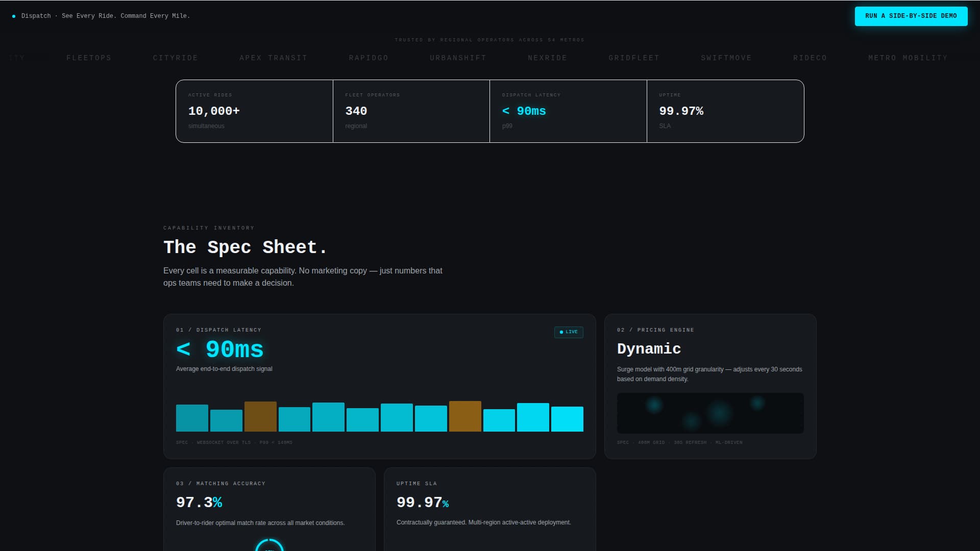Click the surge model description text

(x=709, y=374)
